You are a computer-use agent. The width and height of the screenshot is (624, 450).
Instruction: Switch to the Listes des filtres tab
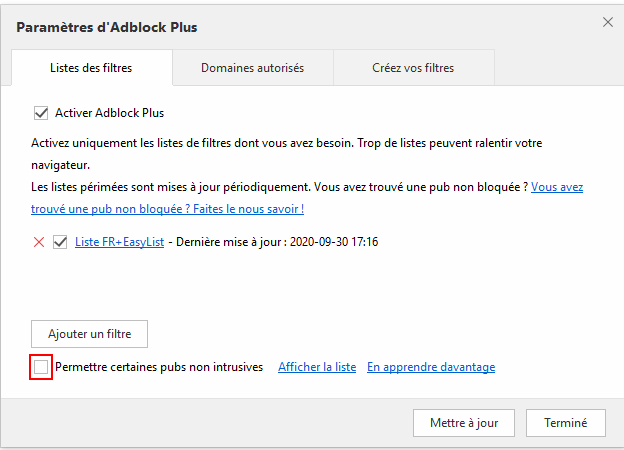92,68
